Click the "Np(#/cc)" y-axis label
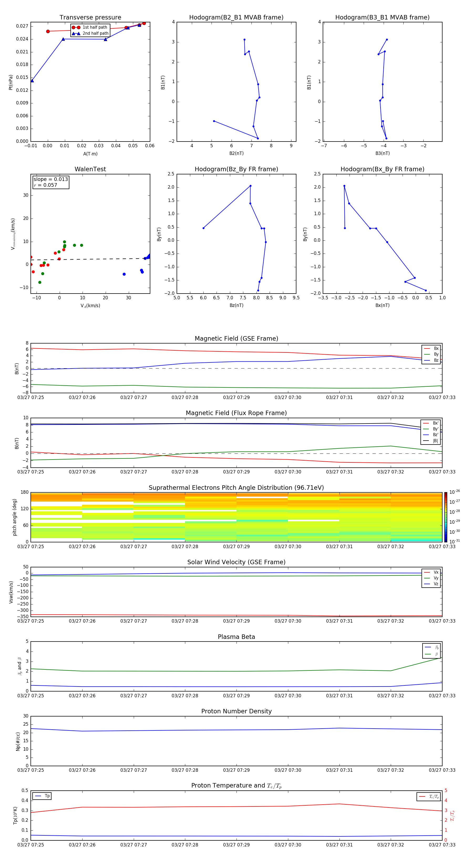473x868 pixels. click(18, 741)
